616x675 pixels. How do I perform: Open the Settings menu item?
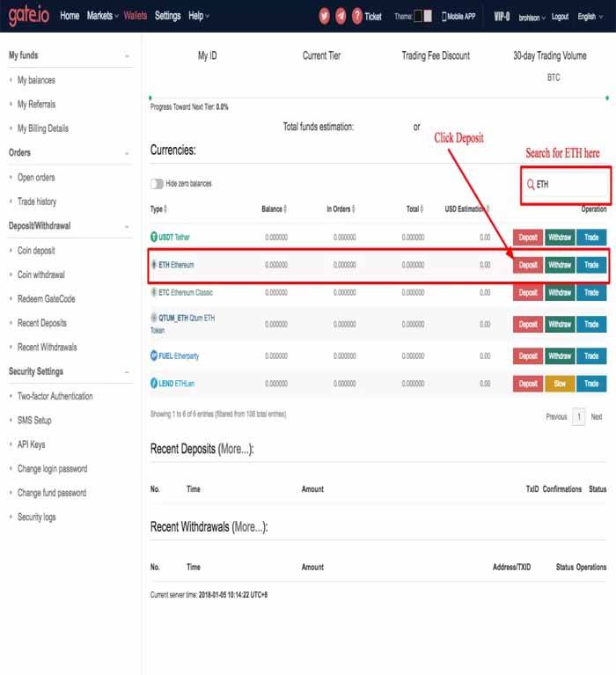[167, 16]
